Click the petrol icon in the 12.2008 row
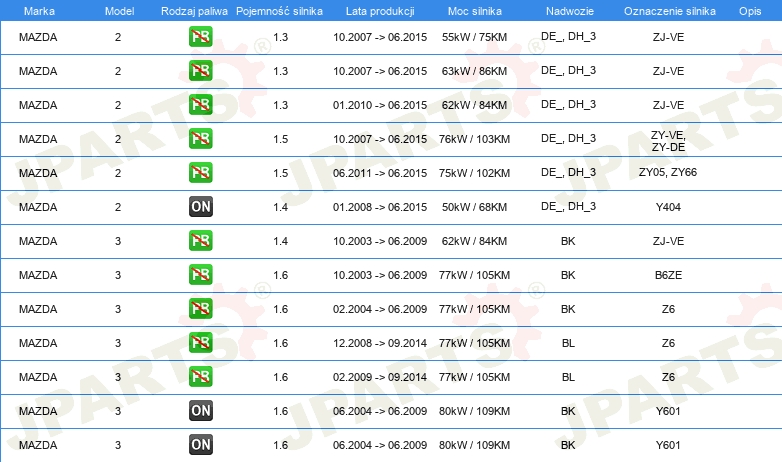 200,342
